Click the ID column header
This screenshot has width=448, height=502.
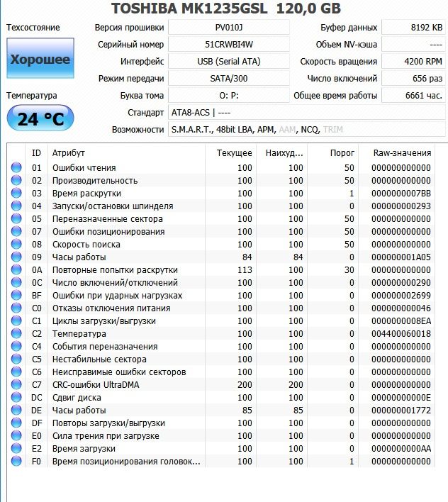click(36, 153)
